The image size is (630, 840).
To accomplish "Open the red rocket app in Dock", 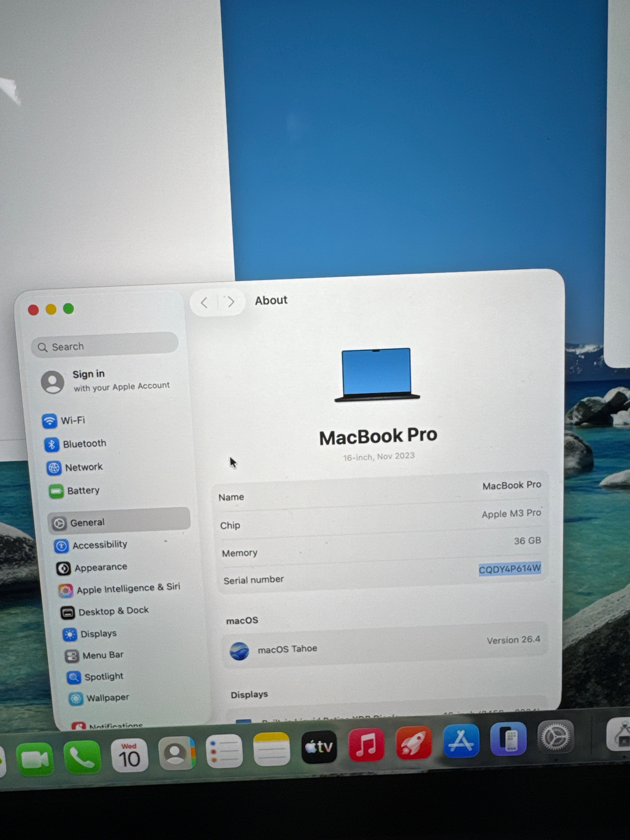I will point(414,742).
